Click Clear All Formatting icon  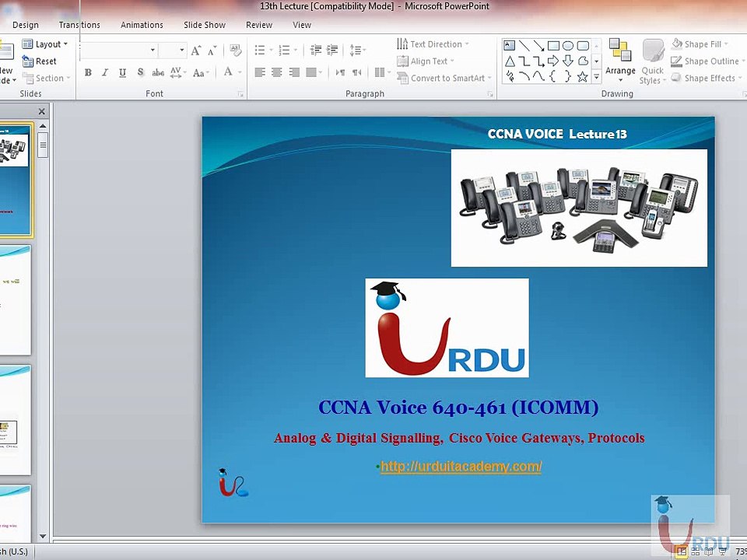click(235, 50)
